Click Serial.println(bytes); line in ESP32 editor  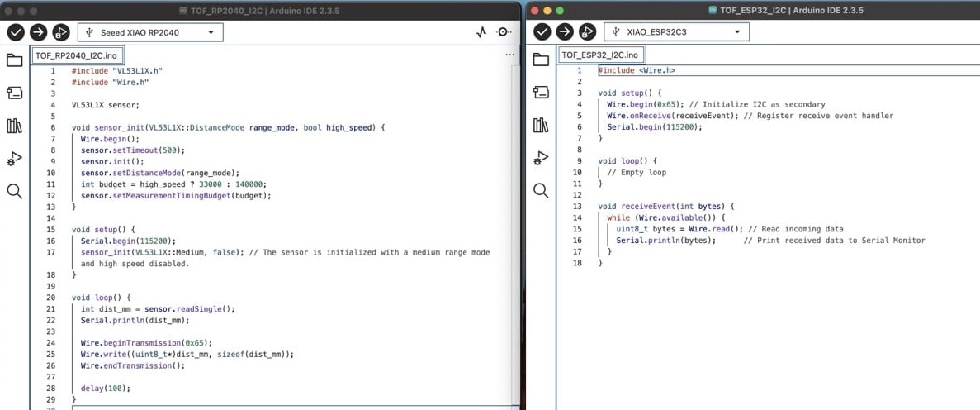click(x=666, y=241)
